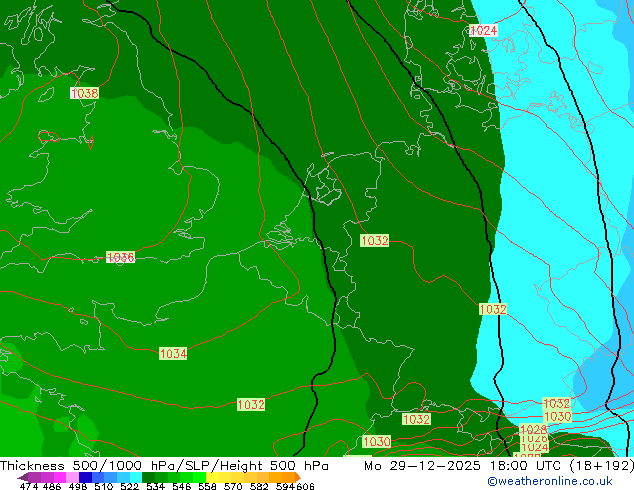Click the weatheronline.co.uk copyright link
Screen dimensions: 634x490
click(x=550, y=481)
